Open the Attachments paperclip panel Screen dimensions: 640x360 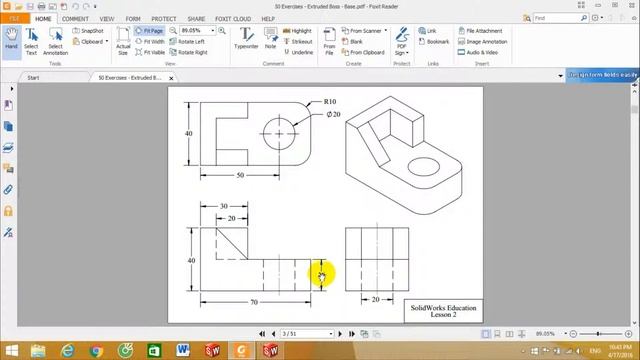(x=8, y=190)
